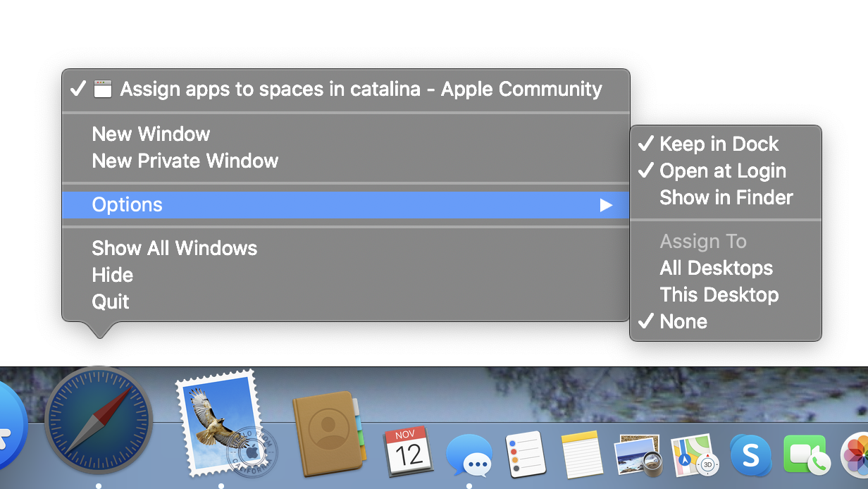868x489 pixels.
Task: Choose New Private Window
Action: point(346,161)
